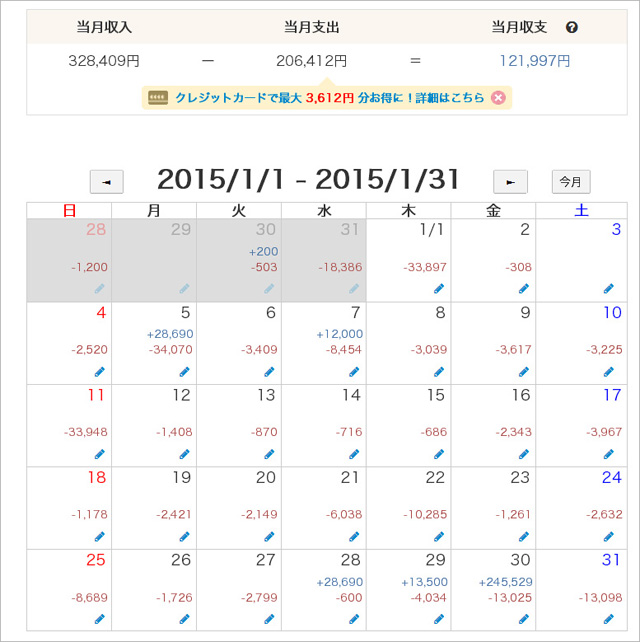640x642 pixels.
Task: Edit entries for January 22 with pencil icon
Action: coord(439,536)
